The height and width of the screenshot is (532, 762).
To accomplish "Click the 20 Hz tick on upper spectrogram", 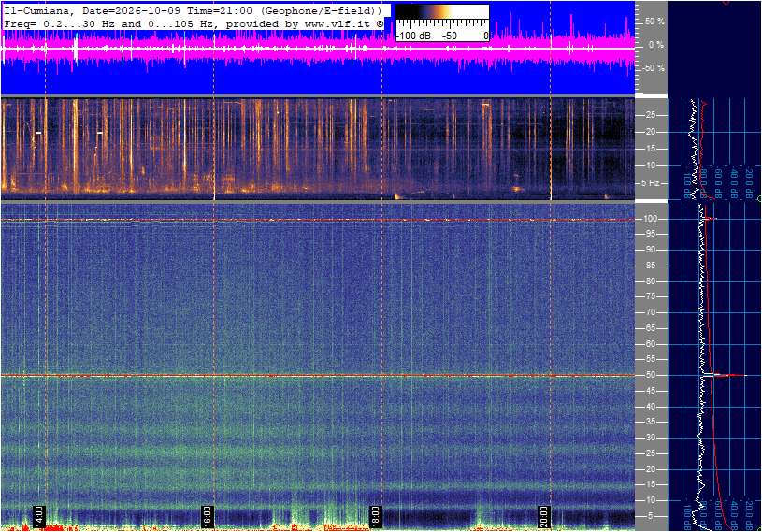I will [x=650, y=132].
